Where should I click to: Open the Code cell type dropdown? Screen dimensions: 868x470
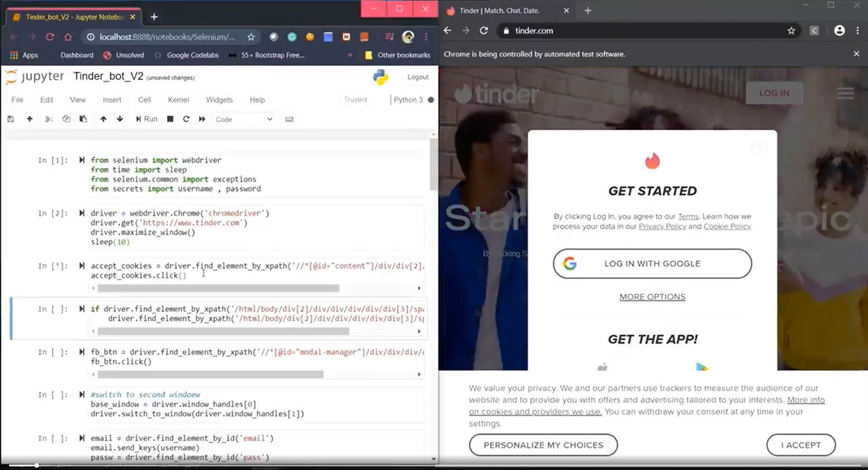[244, 119]
